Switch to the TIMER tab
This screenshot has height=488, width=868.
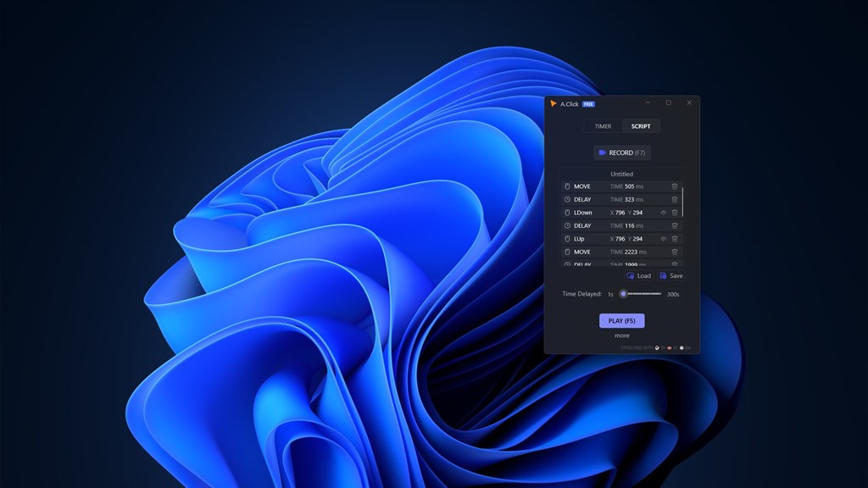point(603,126)
